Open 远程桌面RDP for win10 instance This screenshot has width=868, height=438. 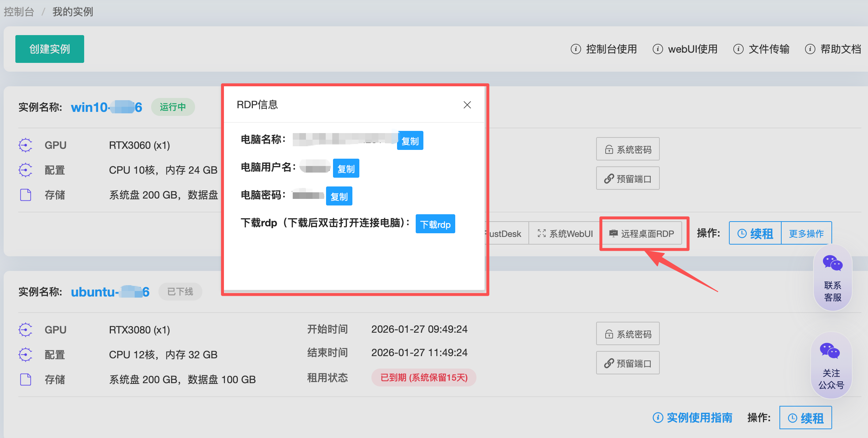coord(642,234)
